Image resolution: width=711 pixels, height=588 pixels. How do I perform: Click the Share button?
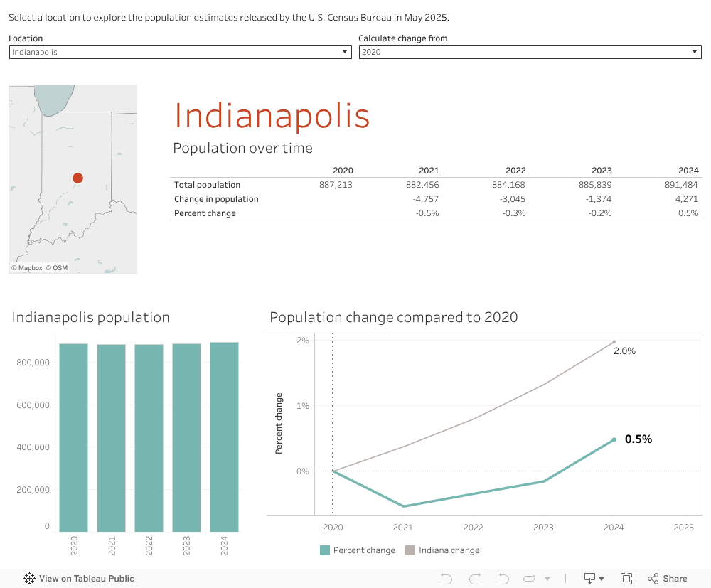667,579
